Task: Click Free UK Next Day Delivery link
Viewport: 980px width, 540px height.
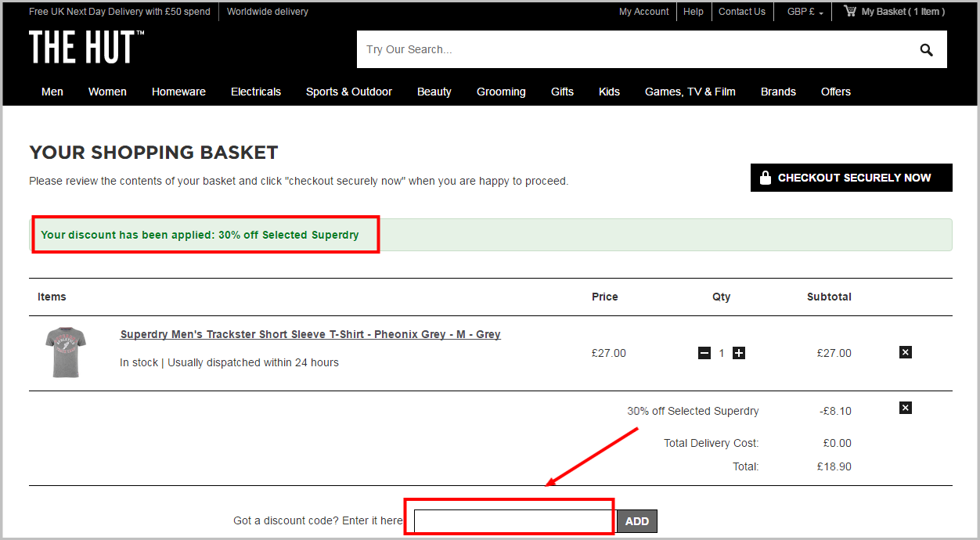Action: pos(120,12)
